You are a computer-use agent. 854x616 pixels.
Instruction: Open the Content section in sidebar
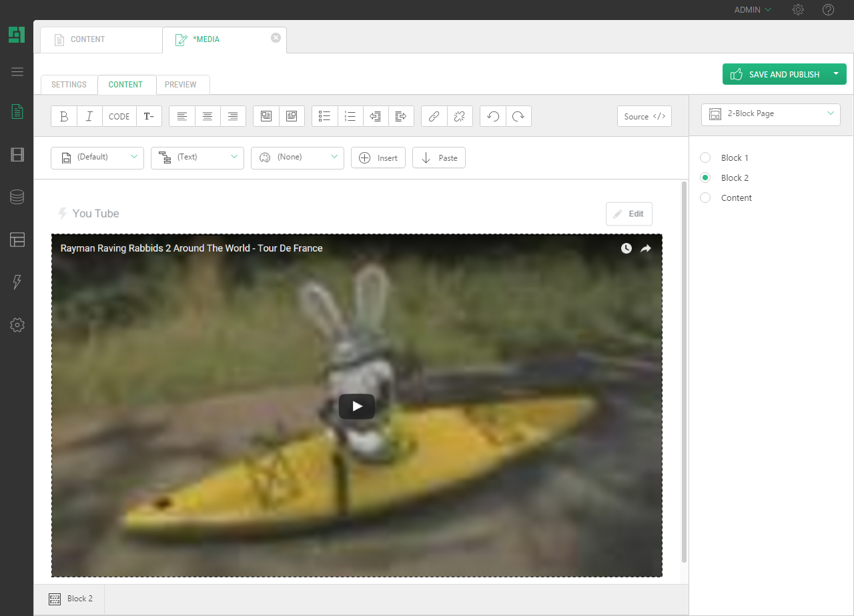17,111
